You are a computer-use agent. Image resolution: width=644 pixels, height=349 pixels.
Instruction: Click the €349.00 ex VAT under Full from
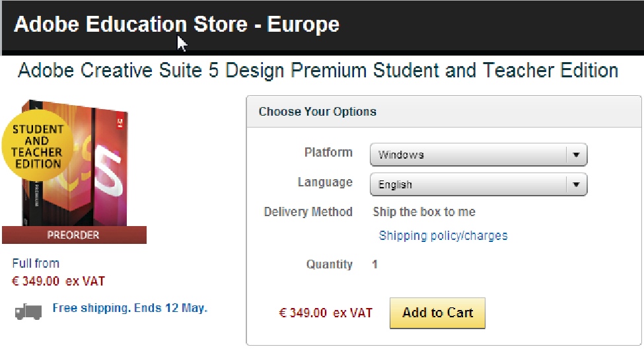[58, 281]
